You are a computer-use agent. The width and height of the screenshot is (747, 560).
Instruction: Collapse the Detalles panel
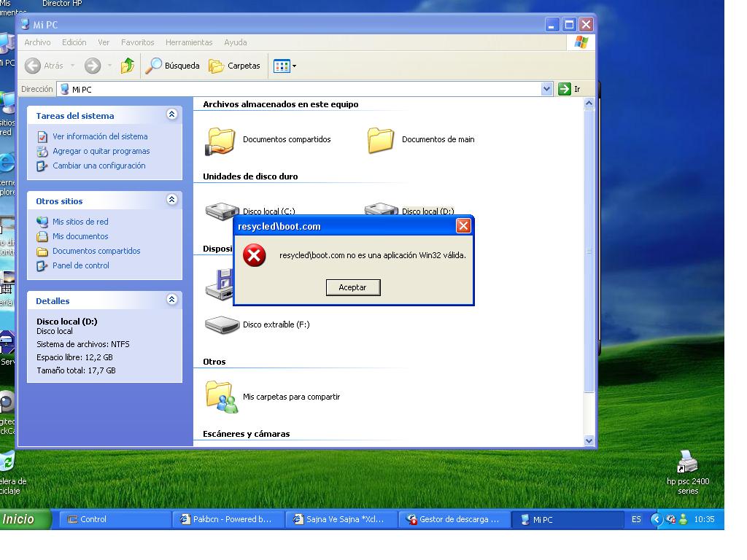pyautogui.click(x=172, y=300)
